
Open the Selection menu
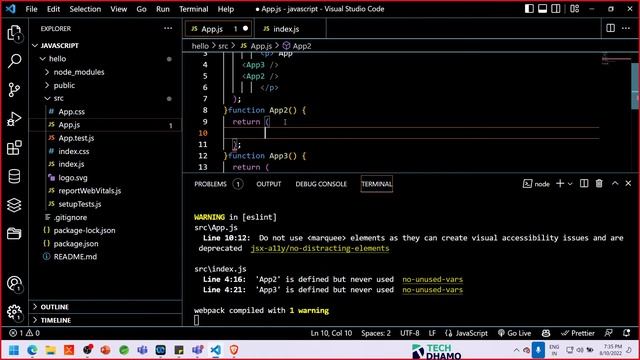85,9
